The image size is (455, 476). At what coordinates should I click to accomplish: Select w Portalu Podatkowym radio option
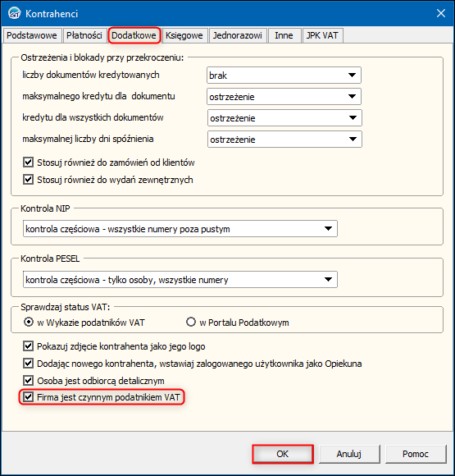(x=191, y=322)
